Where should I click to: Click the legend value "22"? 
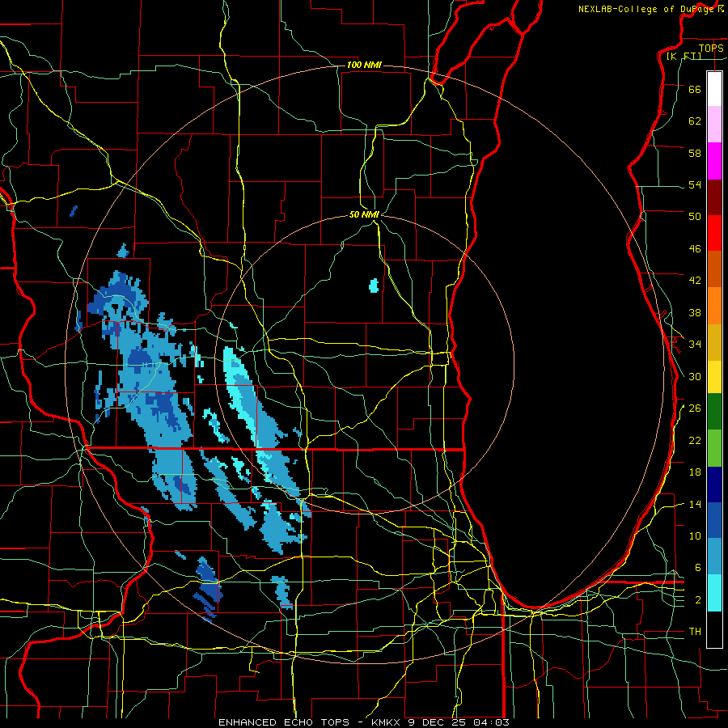[695, 440]
